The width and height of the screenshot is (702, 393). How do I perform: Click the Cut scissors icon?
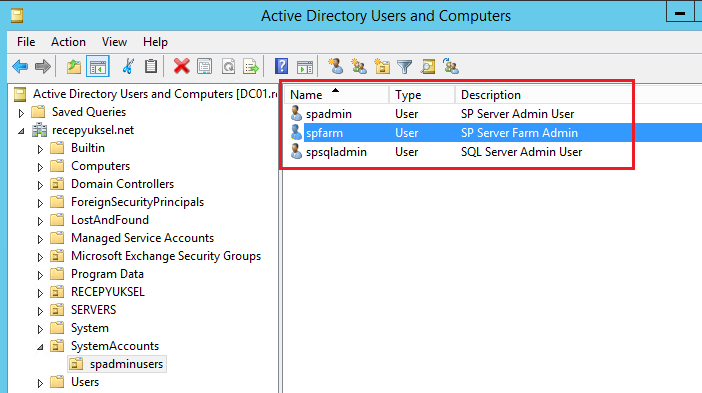[128, 67]
